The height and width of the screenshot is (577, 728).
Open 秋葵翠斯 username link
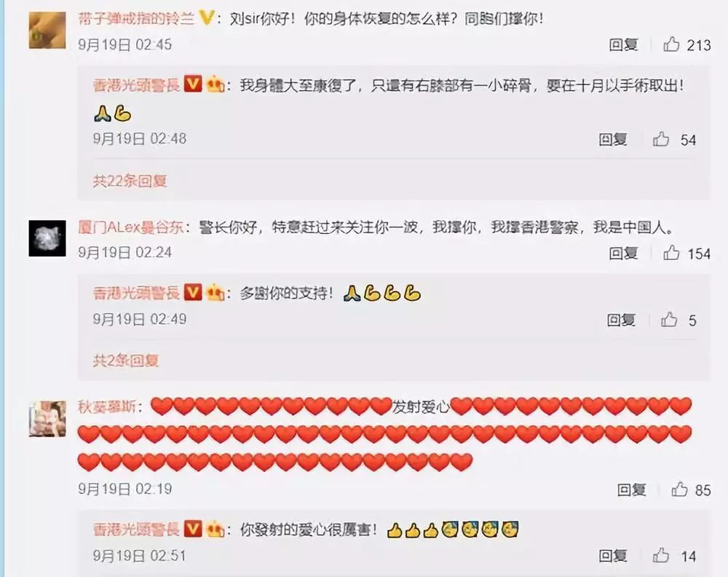[x=107, y=407]
